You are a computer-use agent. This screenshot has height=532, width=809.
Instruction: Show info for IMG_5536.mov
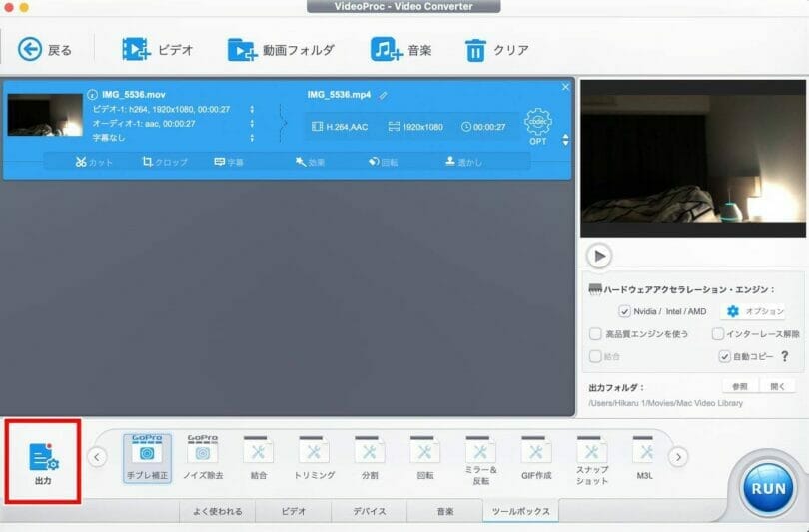(x=92, y=95)
